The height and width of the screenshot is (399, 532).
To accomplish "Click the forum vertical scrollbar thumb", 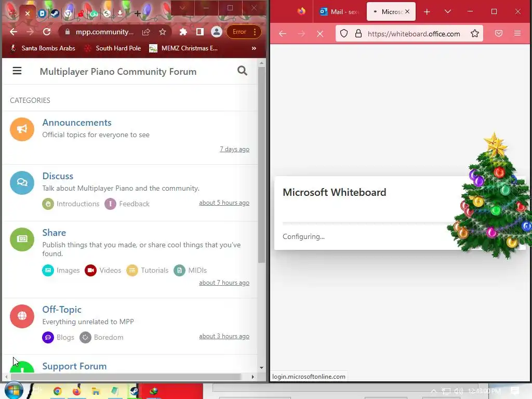I will pos(261,165).
